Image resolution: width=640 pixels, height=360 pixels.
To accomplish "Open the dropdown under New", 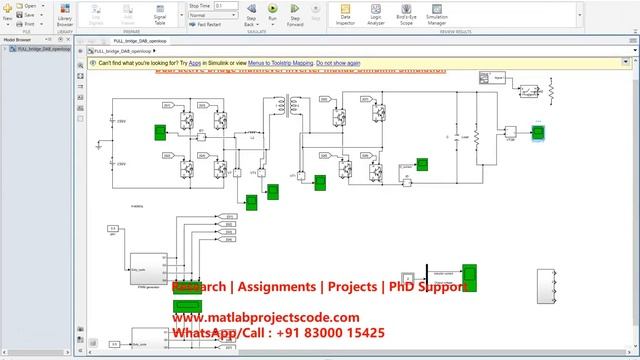I will (7, 25).
